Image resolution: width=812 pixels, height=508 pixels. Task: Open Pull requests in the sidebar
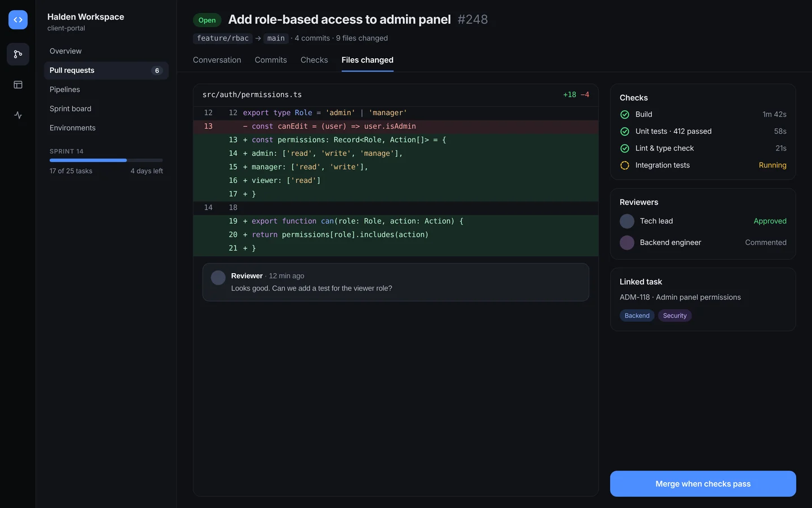pyautogui.click(x=107, y=71)
